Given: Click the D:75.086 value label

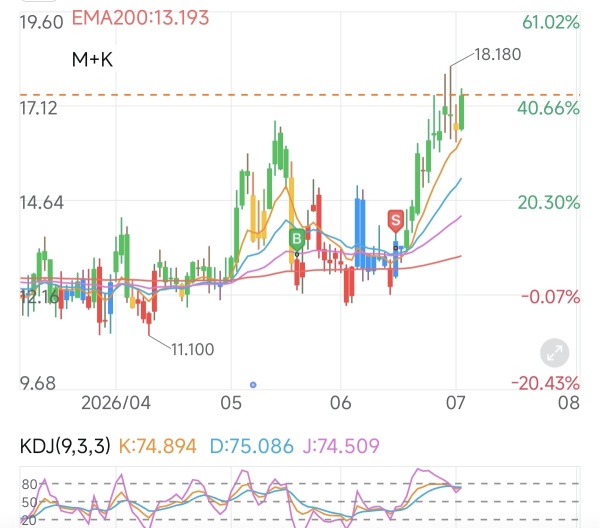Looking at the screenshot, I should pyautogui.click(x=251, y=446).
